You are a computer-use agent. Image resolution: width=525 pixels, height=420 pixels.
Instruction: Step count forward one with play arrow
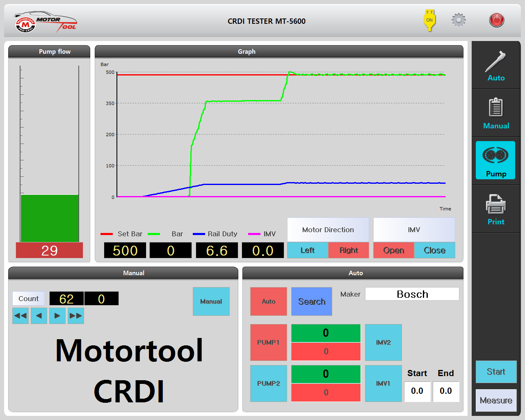click(57, 316)
